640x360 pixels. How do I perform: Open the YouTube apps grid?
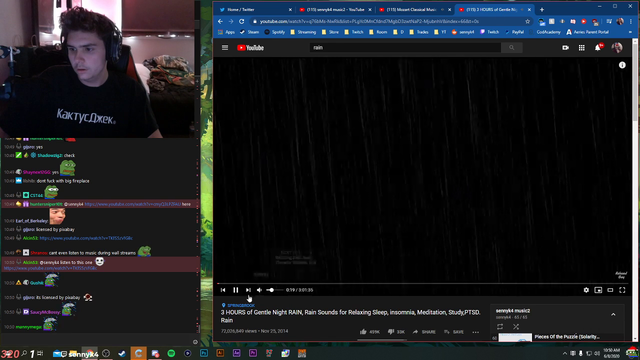[582, 48]
